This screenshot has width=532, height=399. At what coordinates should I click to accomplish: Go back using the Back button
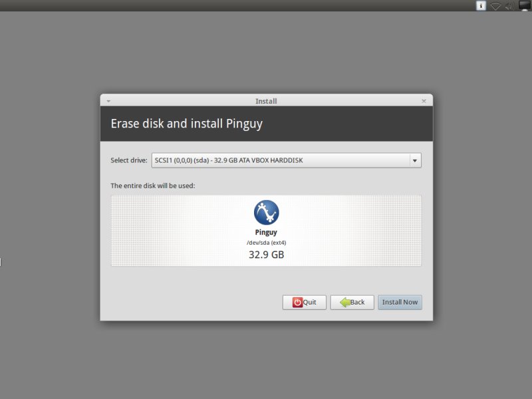pos(352,302)
